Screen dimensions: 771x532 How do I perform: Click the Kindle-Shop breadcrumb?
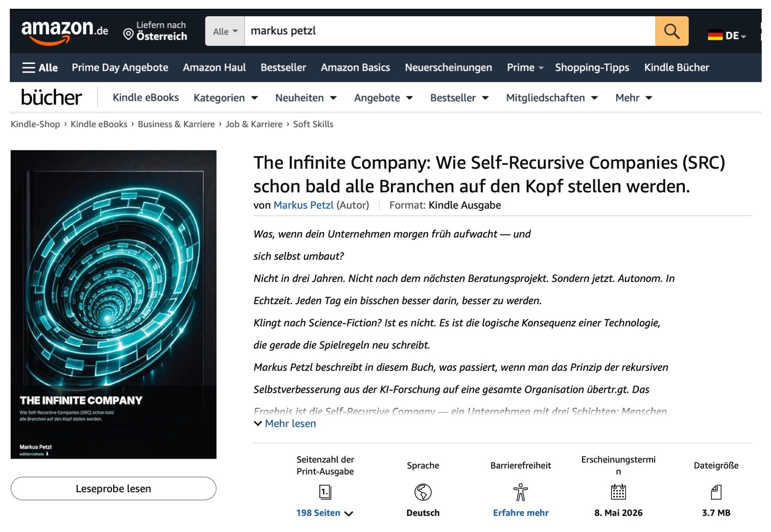coord(35,124)
